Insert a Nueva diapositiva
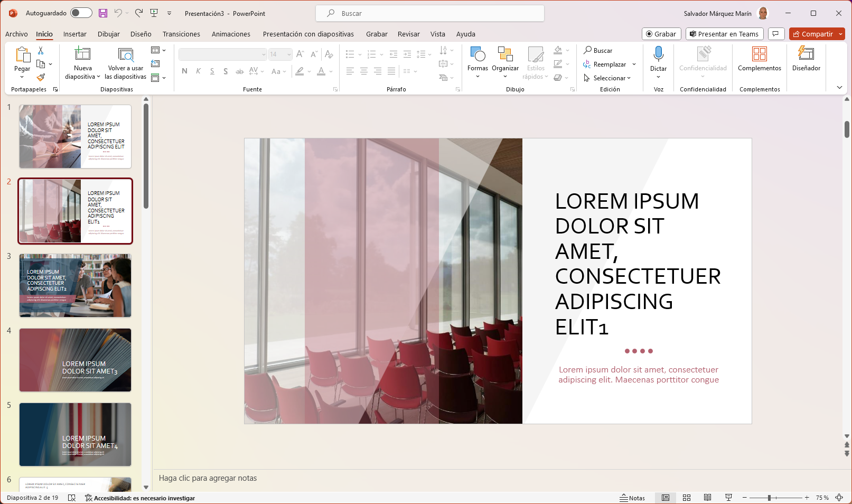This screenshot has height=504, width=852. pyautogui.click(x=82, y=54)
